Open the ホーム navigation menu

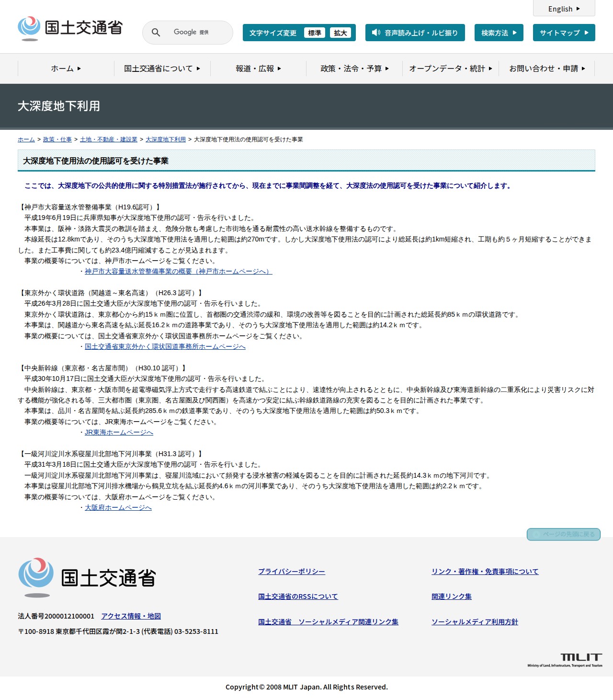(x=66, y=69)
